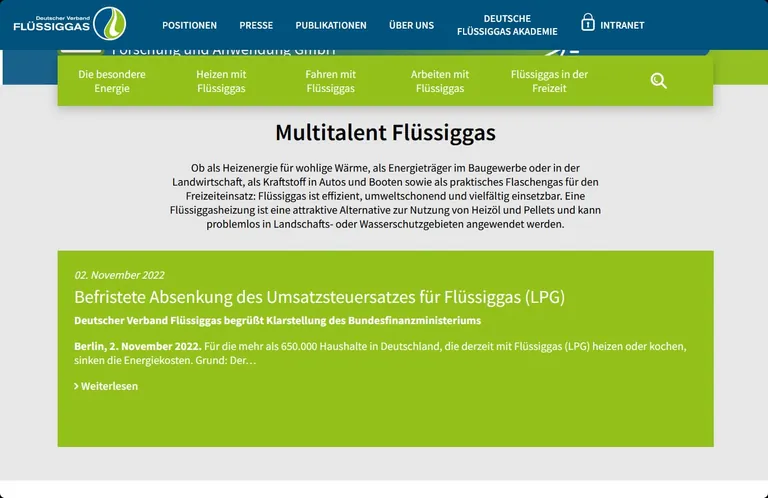Click the 02. November 2022 article date
This screenshot has height=498, width=768.
(119, 275)
